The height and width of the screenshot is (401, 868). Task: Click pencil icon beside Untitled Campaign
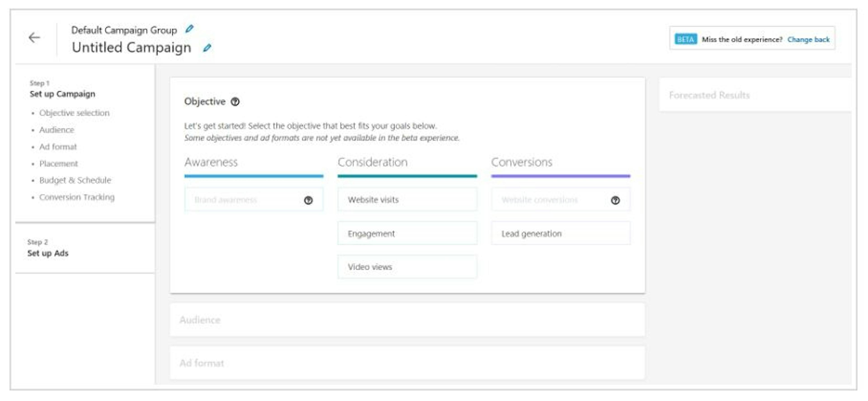coord(207,48)
